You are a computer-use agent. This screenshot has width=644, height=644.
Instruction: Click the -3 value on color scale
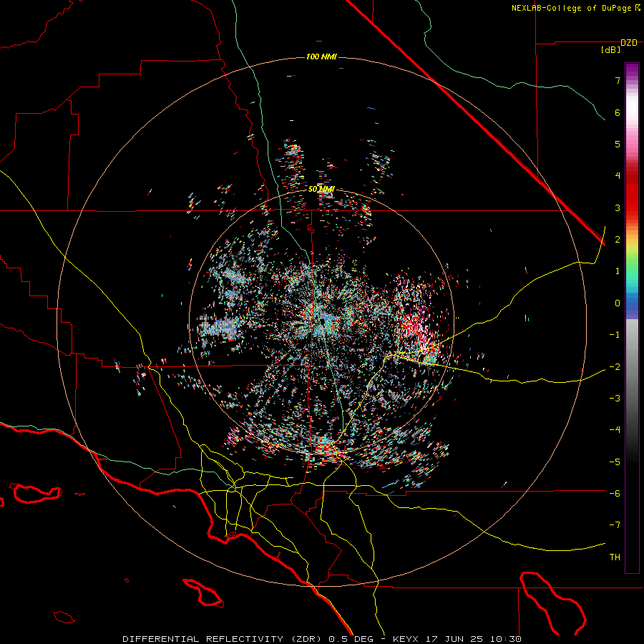tap(615, 399)
